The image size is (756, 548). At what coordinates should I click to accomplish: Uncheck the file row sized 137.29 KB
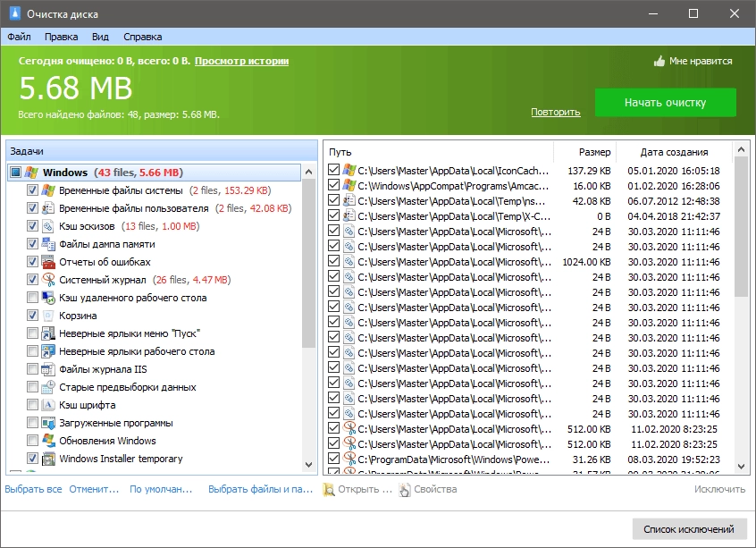point(333,170)
